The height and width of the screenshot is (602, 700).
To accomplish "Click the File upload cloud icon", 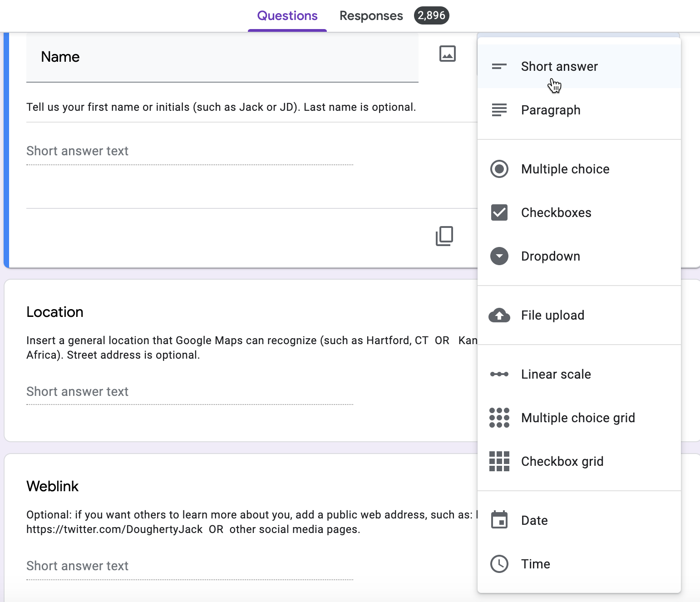I will pyautogui.click(x=499, y=315).
